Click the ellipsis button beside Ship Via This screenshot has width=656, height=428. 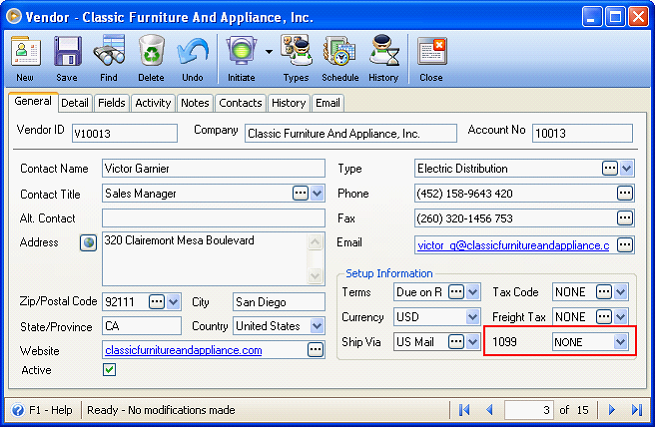tap(456, 342)
